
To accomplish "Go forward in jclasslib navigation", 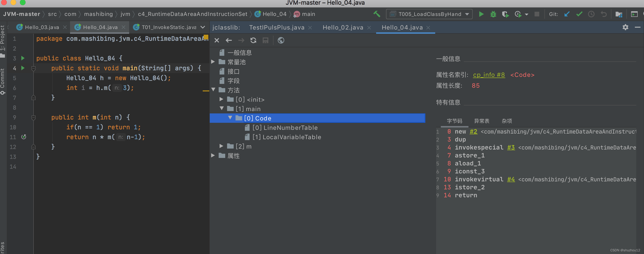I will pyautogui.click(x=241, y=40).
